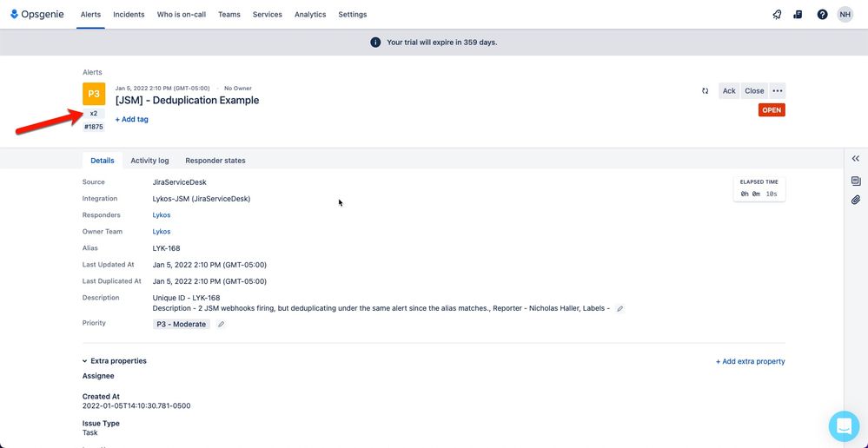Viewport: 868px width, 448px height.
Task: Click the P3 priority badge
Action: (94, 94)
